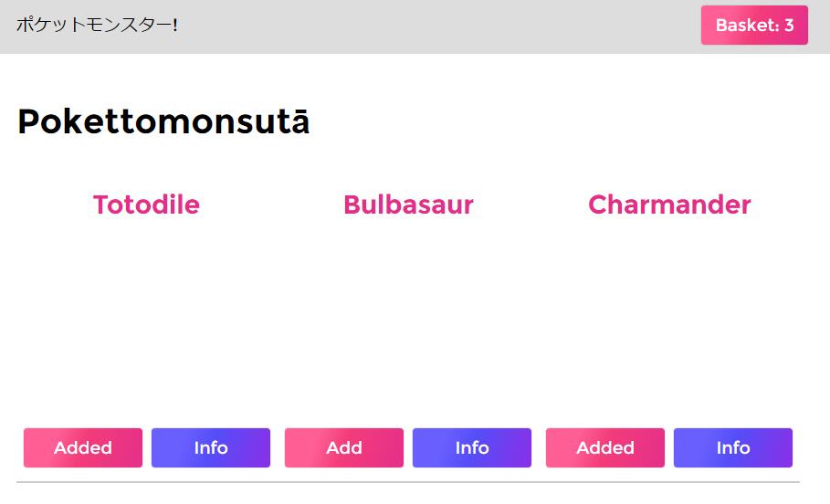The height and width of the screenshot is (504, 830).
Task: Show Info for Bulbasaur
Action: (472, 447)
